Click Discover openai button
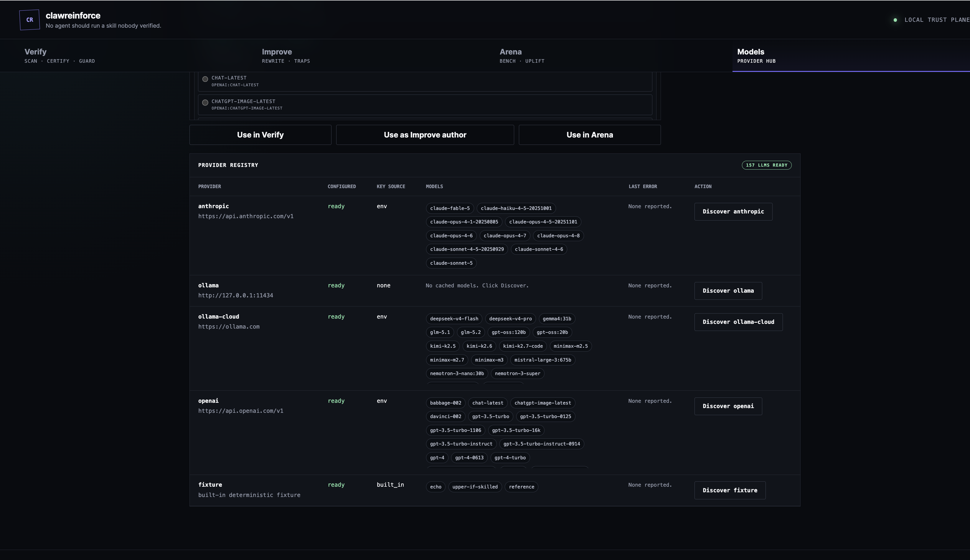This screenshot has height=560, width=970. coord(728,406)
